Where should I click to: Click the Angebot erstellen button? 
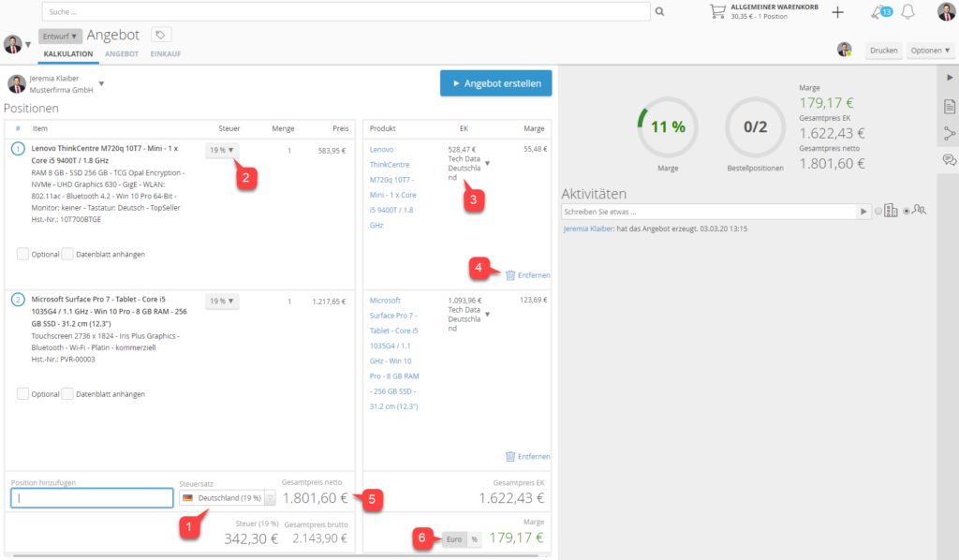(x=496, y=83)
